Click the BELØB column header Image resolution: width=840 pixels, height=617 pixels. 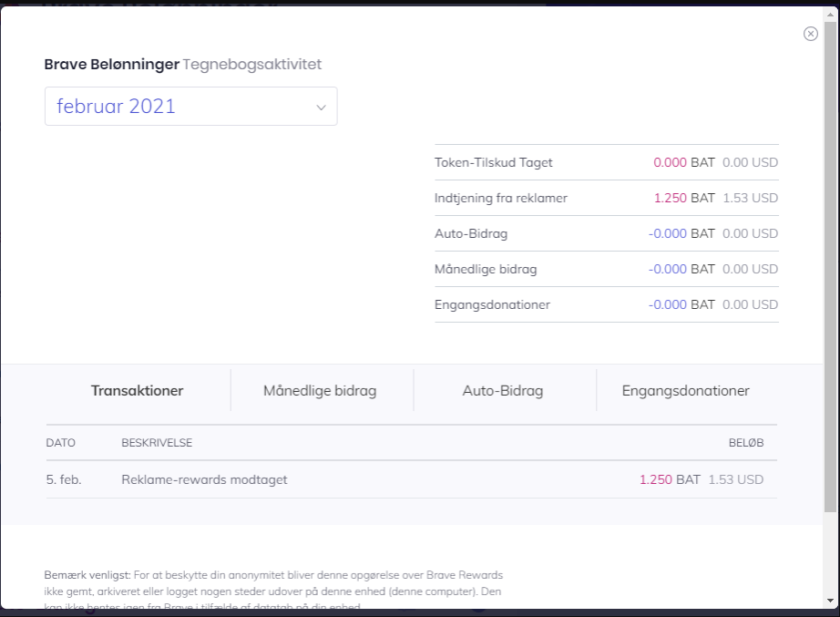[745, 443]
